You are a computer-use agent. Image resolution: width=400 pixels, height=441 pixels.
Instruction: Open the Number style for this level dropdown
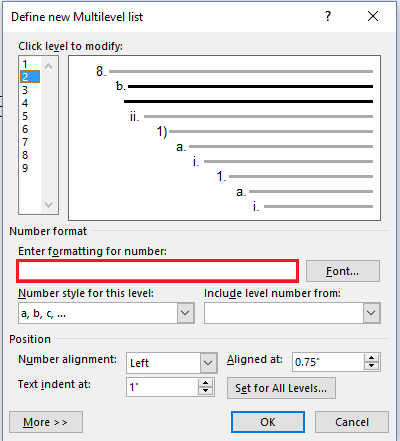[185, 313]
